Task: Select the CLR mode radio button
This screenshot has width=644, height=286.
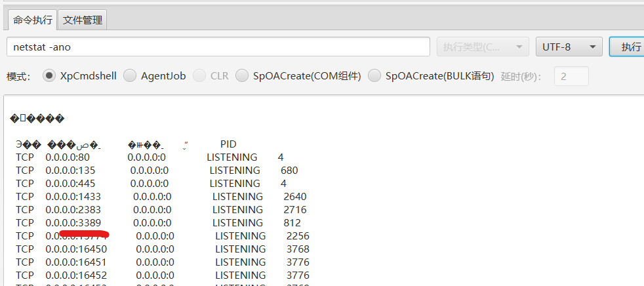Action: [x=199, y=75]
